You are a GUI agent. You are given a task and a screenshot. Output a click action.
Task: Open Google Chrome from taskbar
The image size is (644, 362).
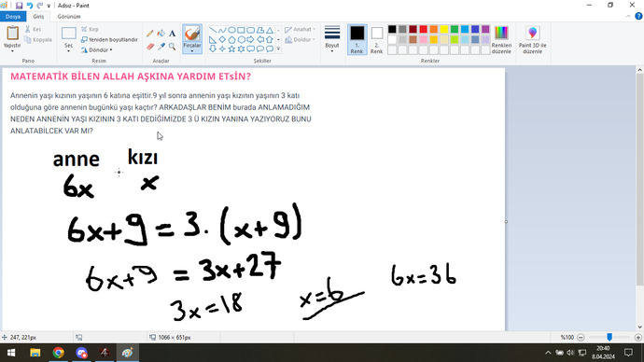tap(58, 353)
